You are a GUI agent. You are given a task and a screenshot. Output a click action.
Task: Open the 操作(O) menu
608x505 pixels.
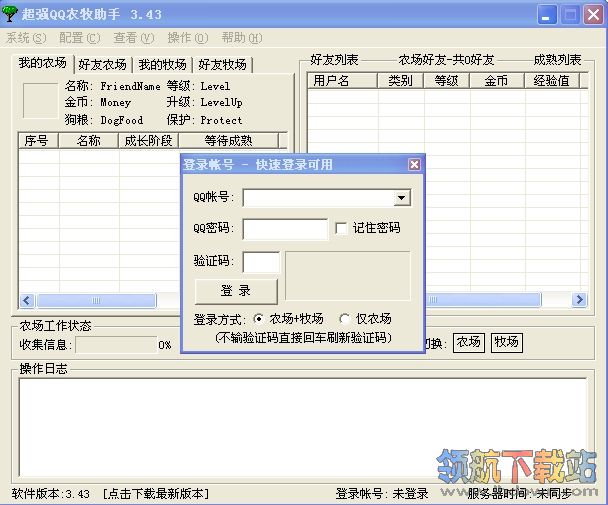pyautogui.click(x=188, y=38)
